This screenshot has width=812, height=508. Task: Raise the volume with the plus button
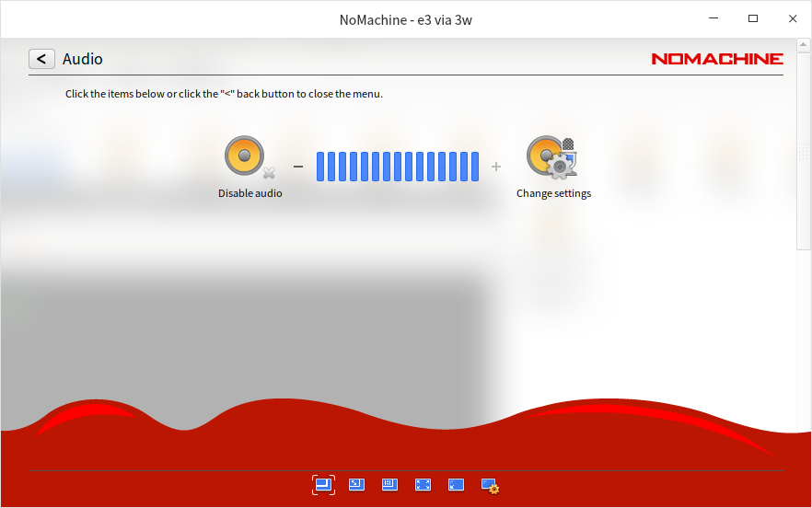(496, 167)
